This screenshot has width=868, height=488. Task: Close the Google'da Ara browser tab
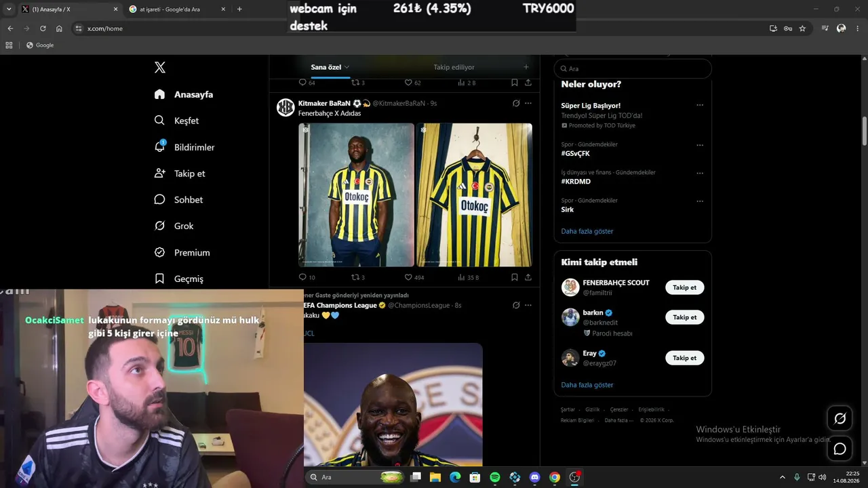[223, 9]
